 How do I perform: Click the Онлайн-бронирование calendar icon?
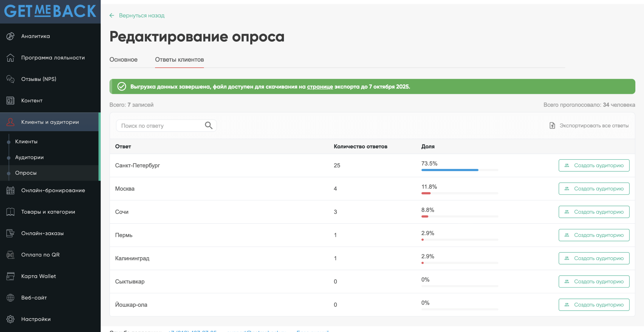[10, 190]
